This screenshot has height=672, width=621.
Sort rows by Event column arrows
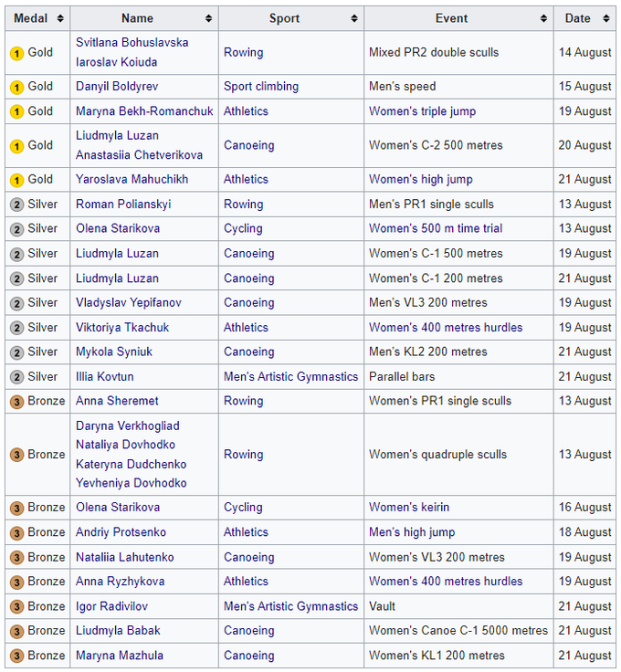[543, 18]
